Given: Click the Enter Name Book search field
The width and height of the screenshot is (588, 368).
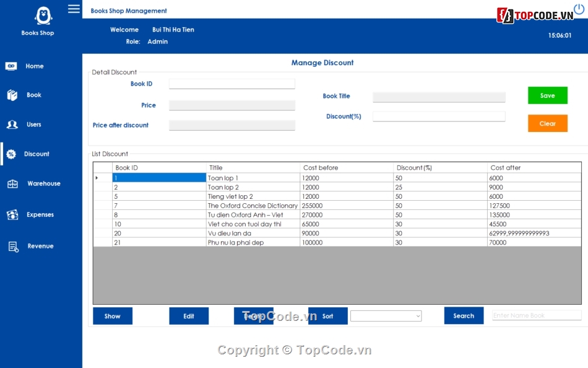Looking at the screenshot, I should click(x=537, y=315).
